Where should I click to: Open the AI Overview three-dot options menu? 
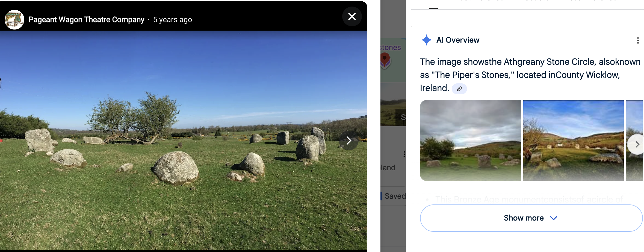coord(638,40)
